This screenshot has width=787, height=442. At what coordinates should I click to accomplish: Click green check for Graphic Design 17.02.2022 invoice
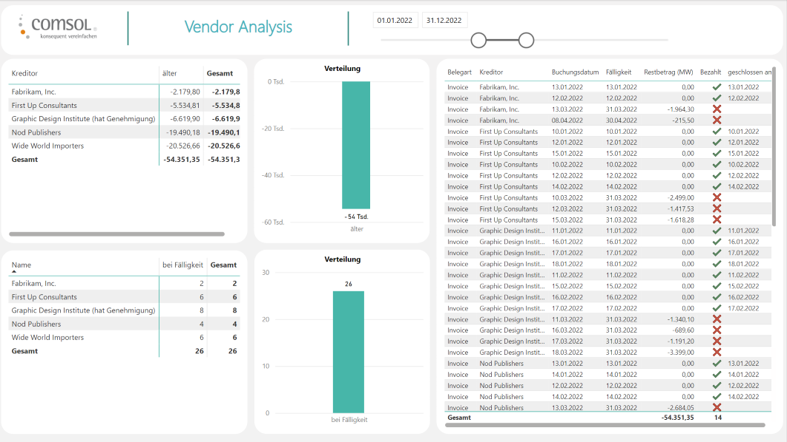click(x=717, y=308)
